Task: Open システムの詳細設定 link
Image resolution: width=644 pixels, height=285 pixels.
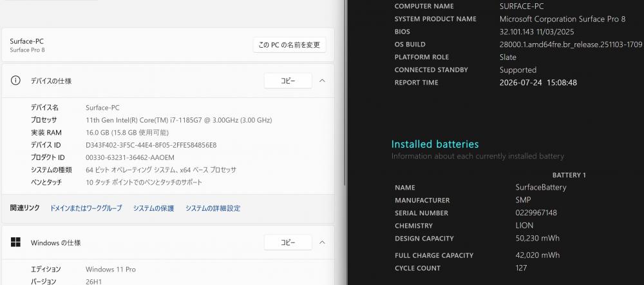Action: (213, 208)
